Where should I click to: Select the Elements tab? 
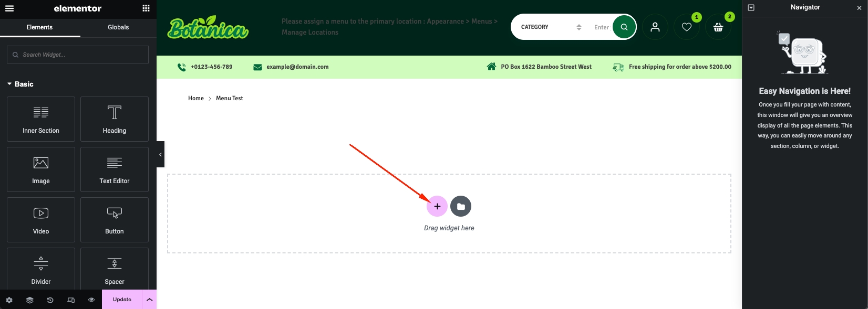click(x=39, y=27)
